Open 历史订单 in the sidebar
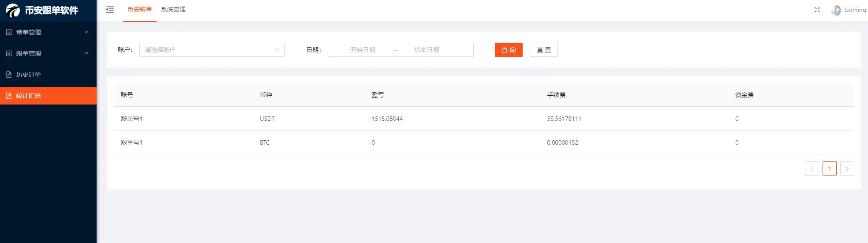This screenshot has width=868, height=243. [x=48, y=75]
